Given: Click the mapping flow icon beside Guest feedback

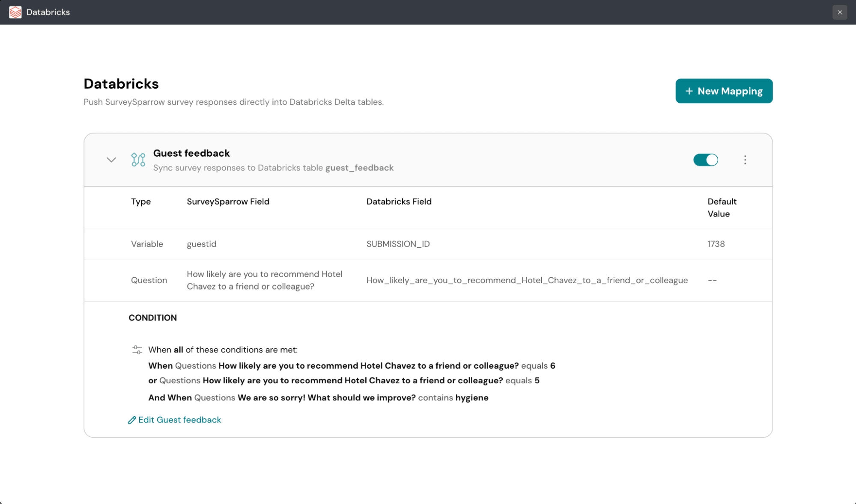Looking at the screenshot, I should click(x=138, y=160).
